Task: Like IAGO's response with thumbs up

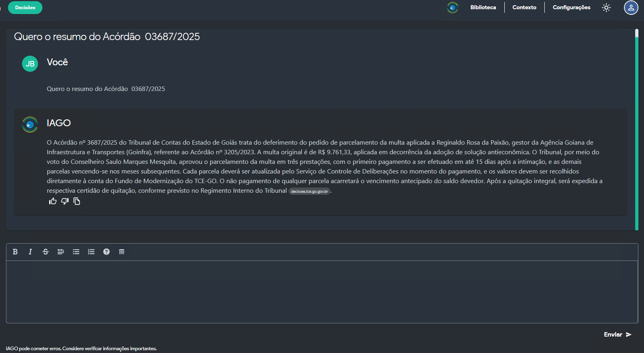Action: click(x=53, y=201)
